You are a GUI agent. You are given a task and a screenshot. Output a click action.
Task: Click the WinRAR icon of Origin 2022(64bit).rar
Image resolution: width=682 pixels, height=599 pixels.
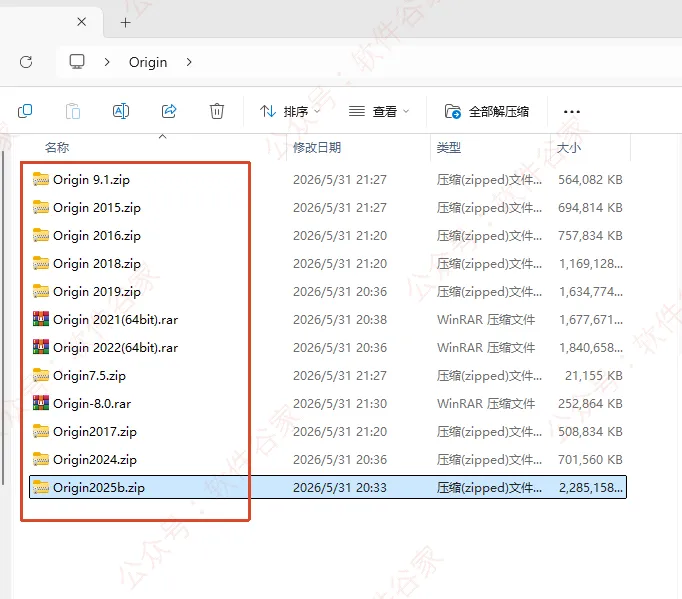click(x=41, y=347)
